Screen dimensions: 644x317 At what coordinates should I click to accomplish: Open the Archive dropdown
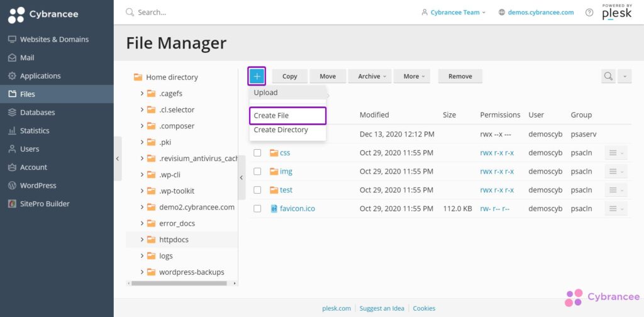tap(370, 76)
